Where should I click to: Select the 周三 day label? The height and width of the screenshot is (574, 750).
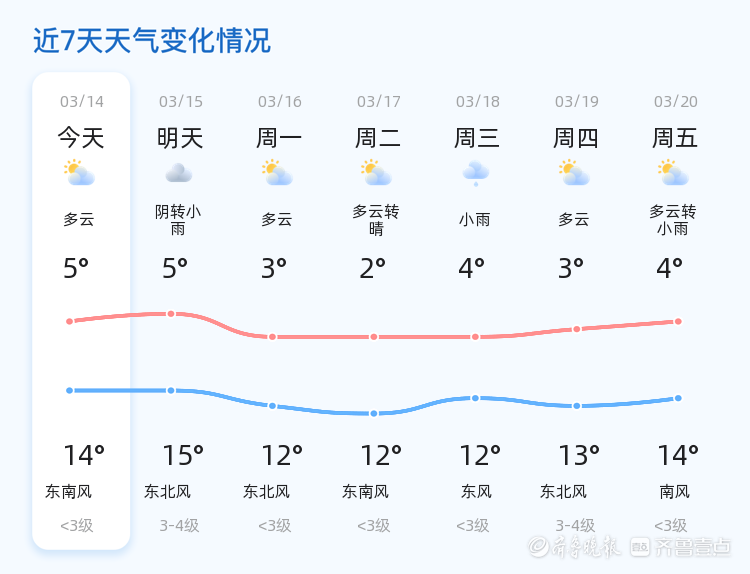point(477,138)
